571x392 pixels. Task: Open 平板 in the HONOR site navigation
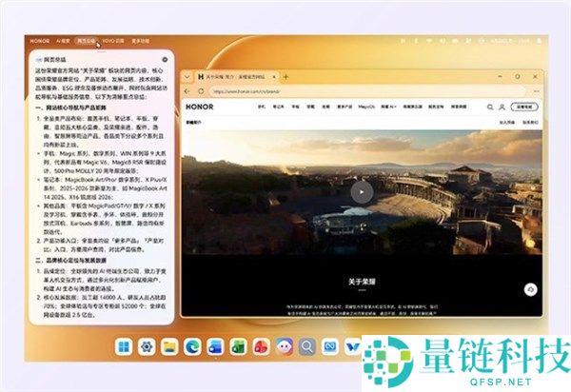295,107
